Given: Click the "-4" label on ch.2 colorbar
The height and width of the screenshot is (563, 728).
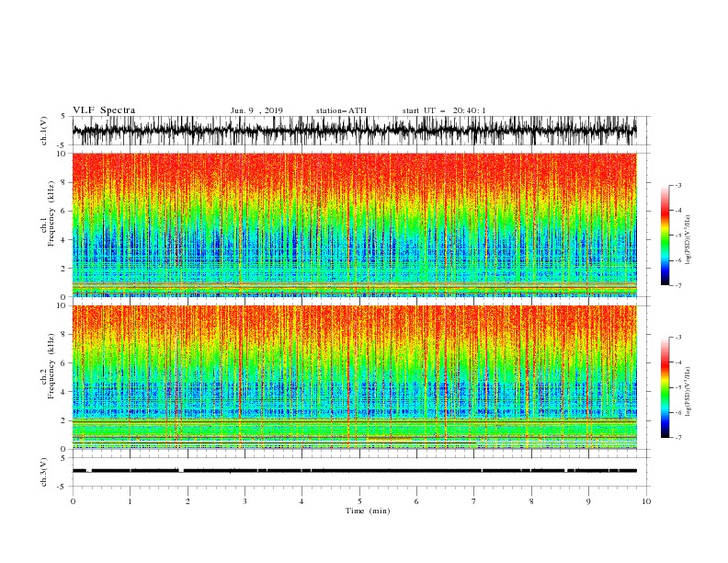Looking at the screenshot, I should click(x=677, y=362).
